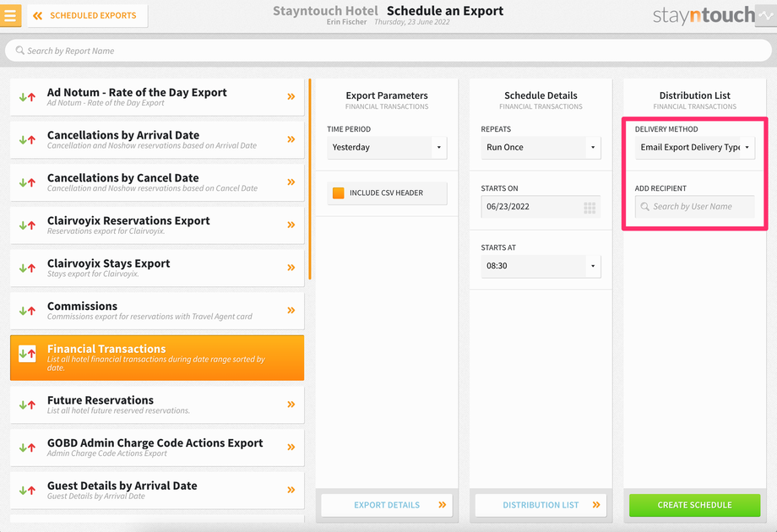
Task: Click export arrows icon for Guest Details by Arrival Date
Action: point(27,491)
